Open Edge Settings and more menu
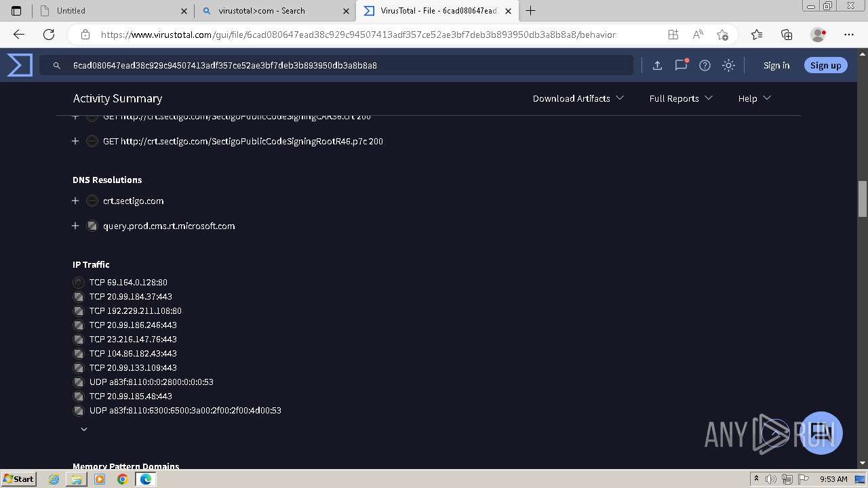Viewport: 868px width, 488px height. pyautogui.click(x=849, y=35)
